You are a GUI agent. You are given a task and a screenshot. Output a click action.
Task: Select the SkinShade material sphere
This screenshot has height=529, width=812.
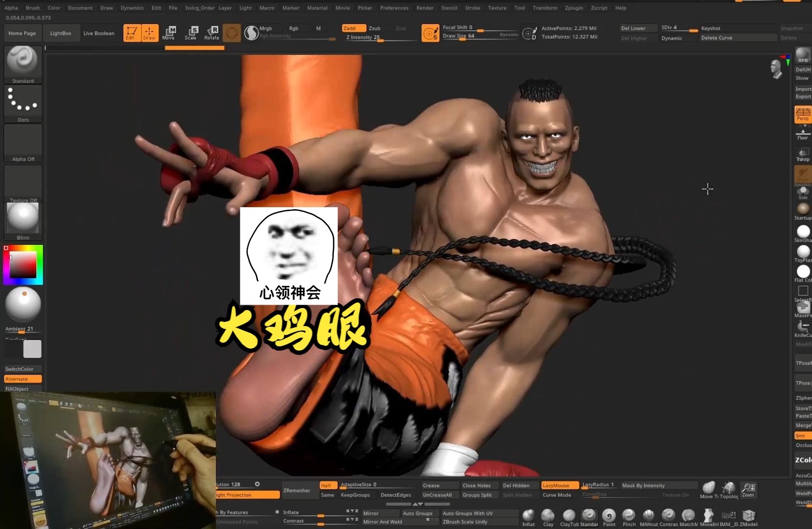tap(803, 234)
